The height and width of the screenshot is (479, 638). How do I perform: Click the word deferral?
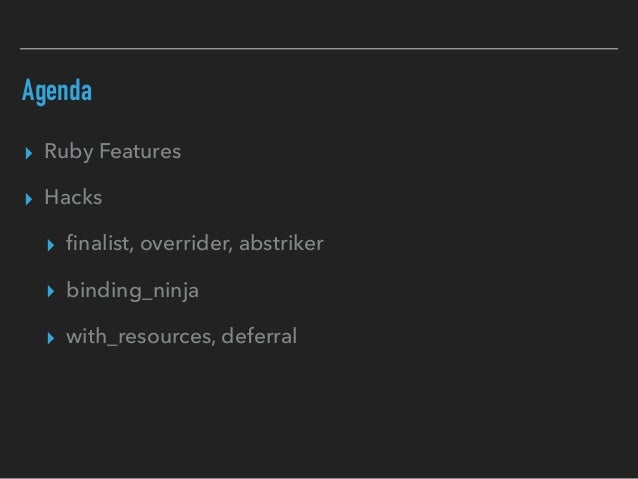(x=259, y=336)
